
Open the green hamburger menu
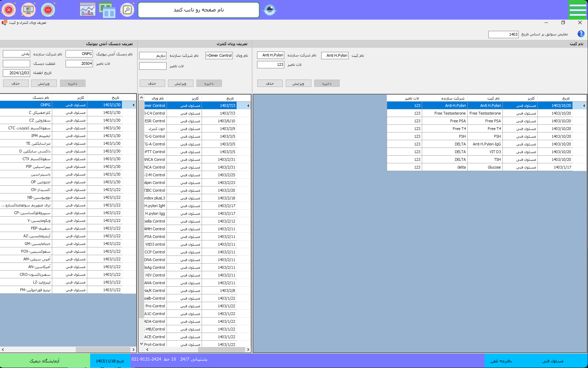(577, 10)
